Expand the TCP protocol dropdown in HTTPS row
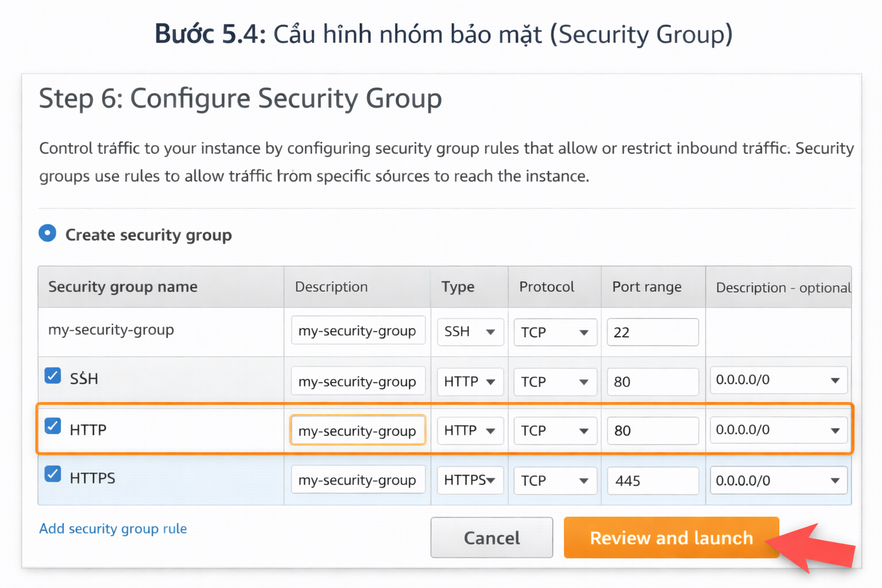Screen dimensions: 882x588 coord(555,481)
